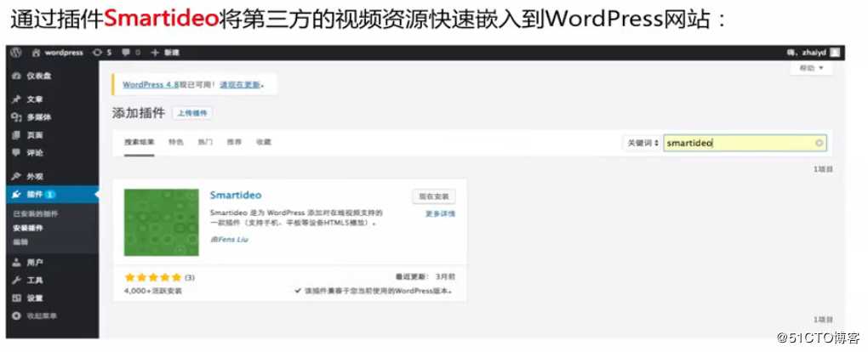Expand the 帮助 help dropdown
Screen dimensions: 868x352
pos(811,68)
